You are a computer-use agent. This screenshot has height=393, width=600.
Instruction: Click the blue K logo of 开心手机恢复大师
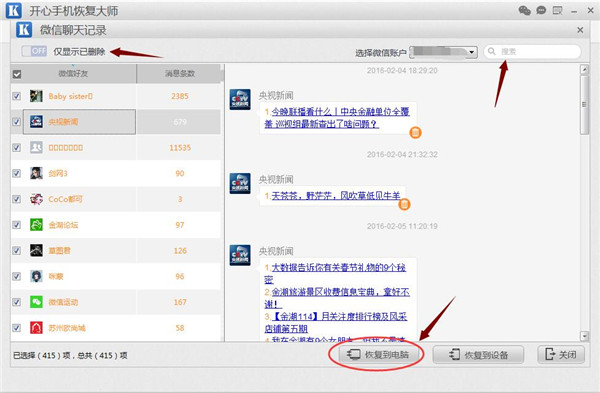[x=14, y=10]
